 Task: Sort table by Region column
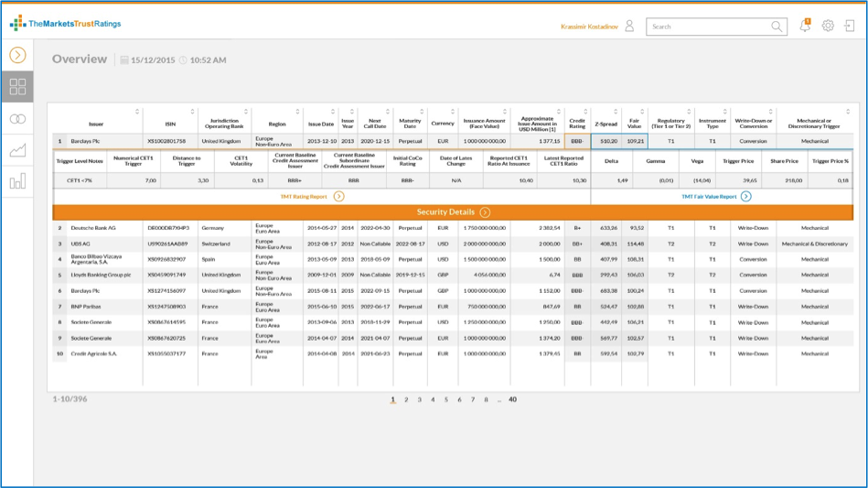pyautogui.click(x=297, y=112)
